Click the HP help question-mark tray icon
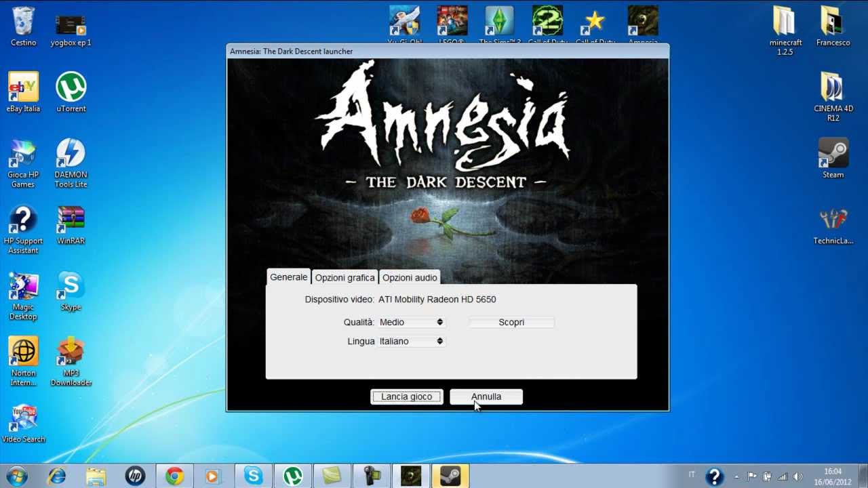 714,477
